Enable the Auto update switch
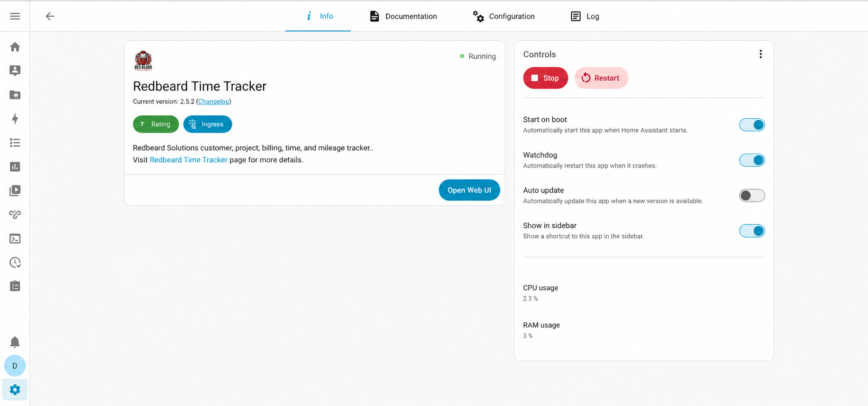This screenshot has width=868, height=406. pos(752,195)
